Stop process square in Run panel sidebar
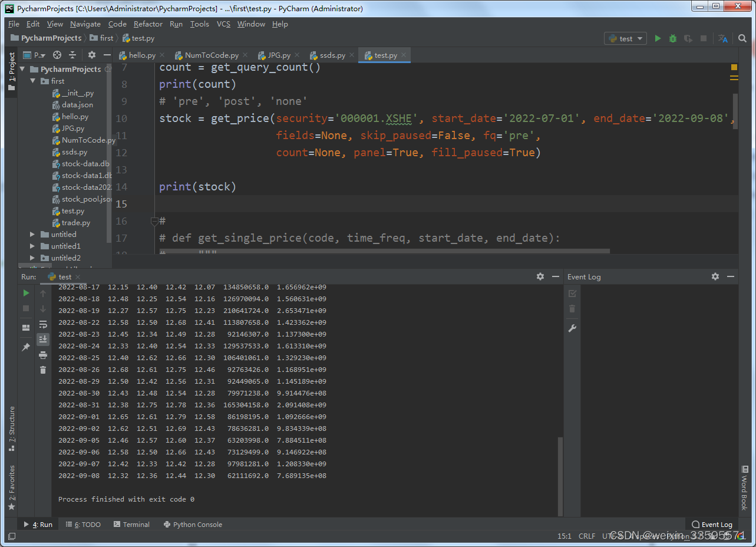Screen dimensions: 756x547 (26, 308)
